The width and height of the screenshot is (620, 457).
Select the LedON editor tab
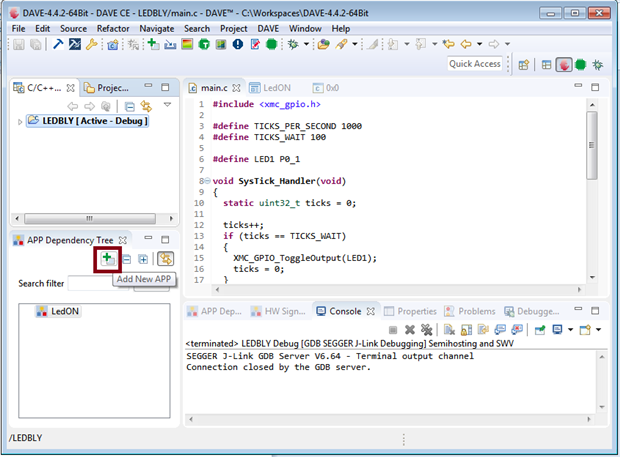[275, 87]
